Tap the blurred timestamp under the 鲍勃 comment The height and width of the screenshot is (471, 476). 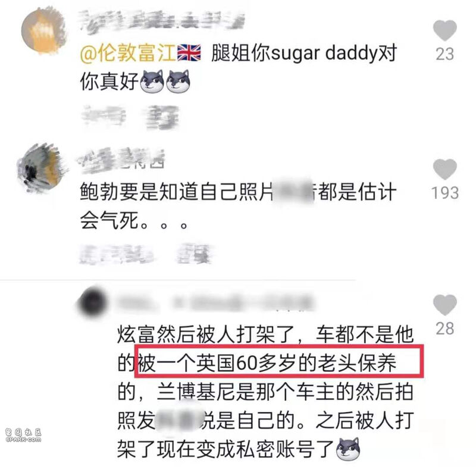[116, 254]
